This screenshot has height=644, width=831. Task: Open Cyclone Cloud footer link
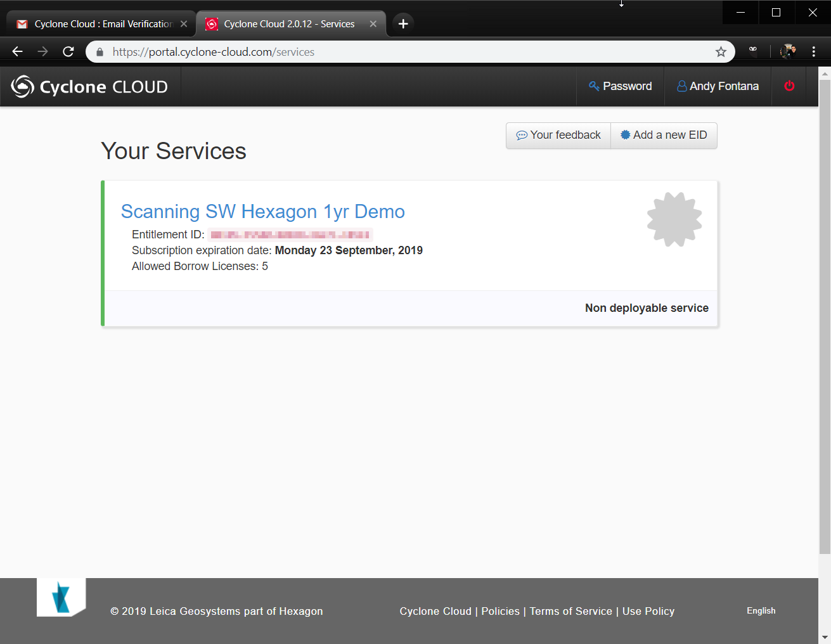pos(435,611)
